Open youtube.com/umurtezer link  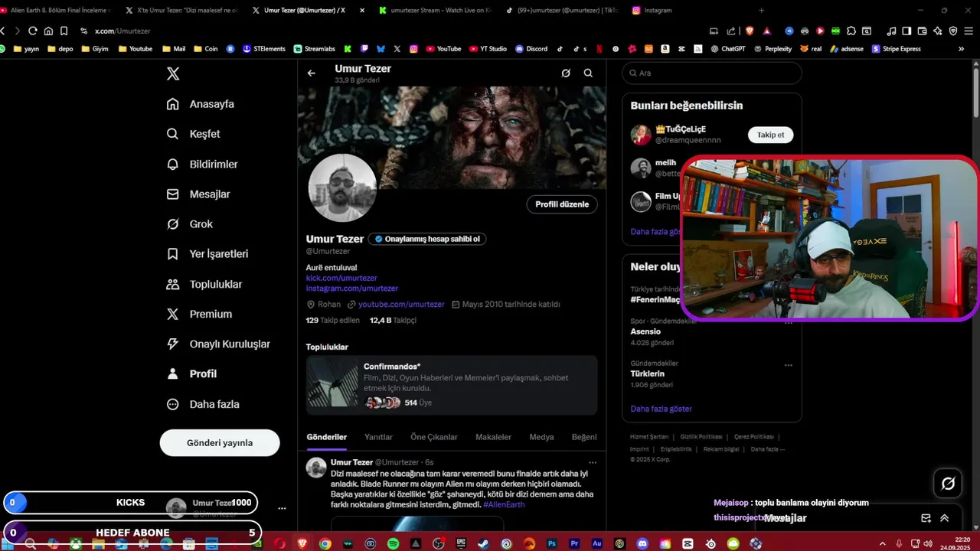[x=401, y=305]
